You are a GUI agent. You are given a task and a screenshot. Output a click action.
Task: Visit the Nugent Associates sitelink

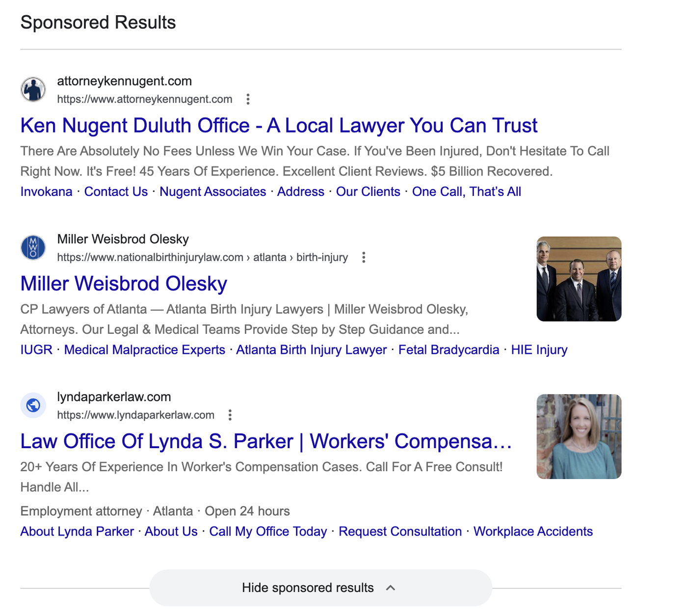click(x=213, y=192)
